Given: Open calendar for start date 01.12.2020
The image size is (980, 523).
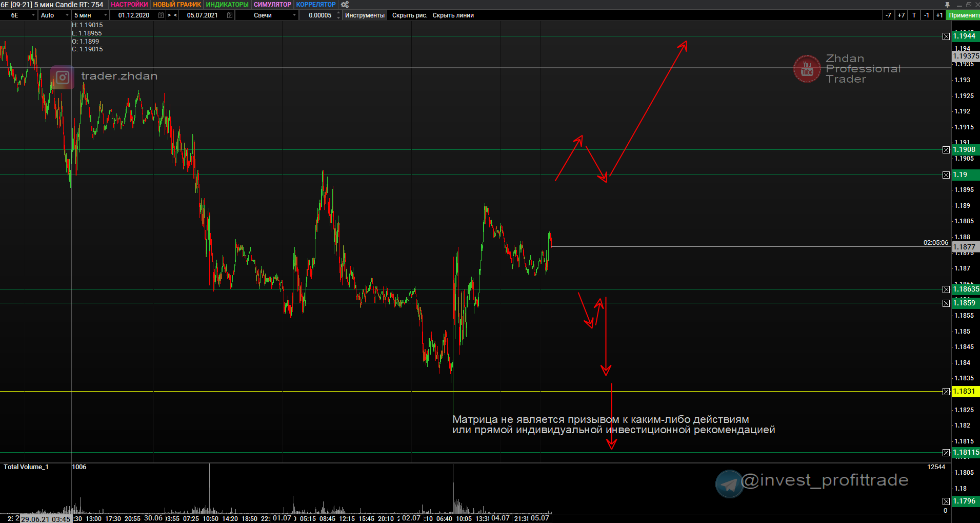Looking at the screenshot, I should 161,15.
